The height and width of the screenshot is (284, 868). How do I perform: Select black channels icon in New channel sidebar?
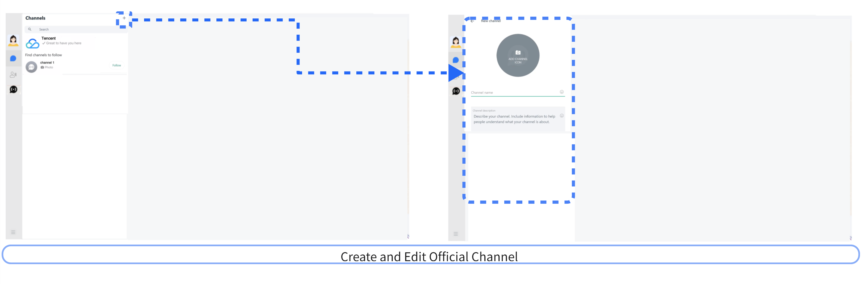[x=456, y=91]
